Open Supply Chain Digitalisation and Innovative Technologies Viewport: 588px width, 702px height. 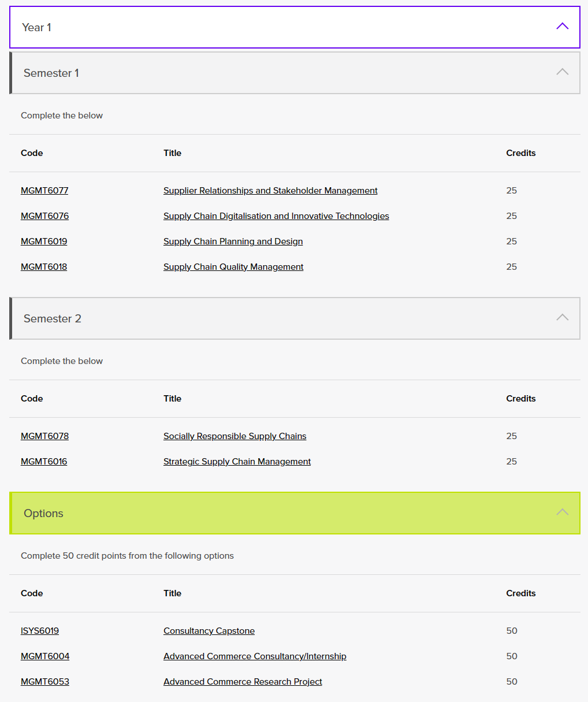(x=276, y=216)
